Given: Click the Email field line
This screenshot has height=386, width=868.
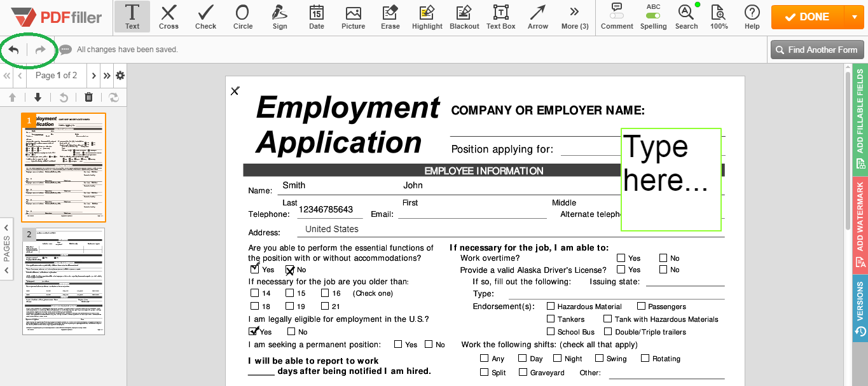Looking at the screenshot, I should 472,212.
